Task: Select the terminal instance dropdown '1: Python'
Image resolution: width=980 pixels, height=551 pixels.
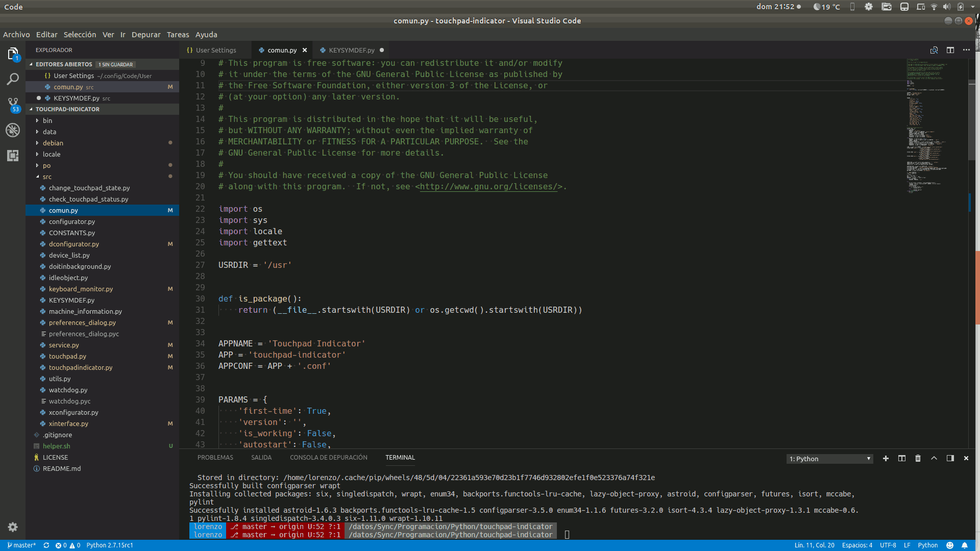Action: 830,459
